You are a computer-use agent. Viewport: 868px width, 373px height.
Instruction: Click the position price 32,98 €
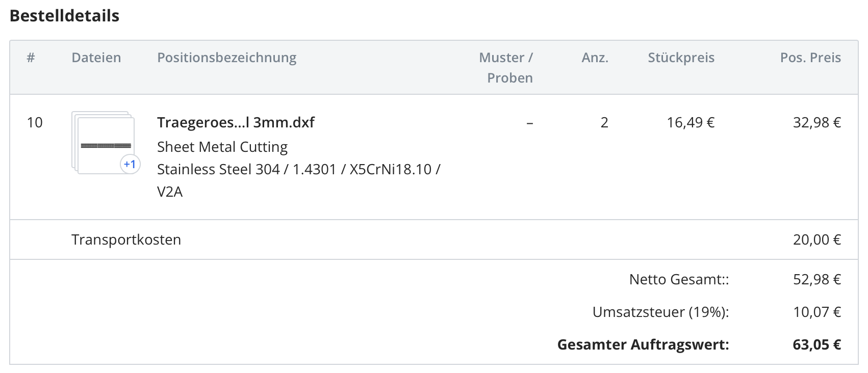pyautogui.click(x=816, y=122)
